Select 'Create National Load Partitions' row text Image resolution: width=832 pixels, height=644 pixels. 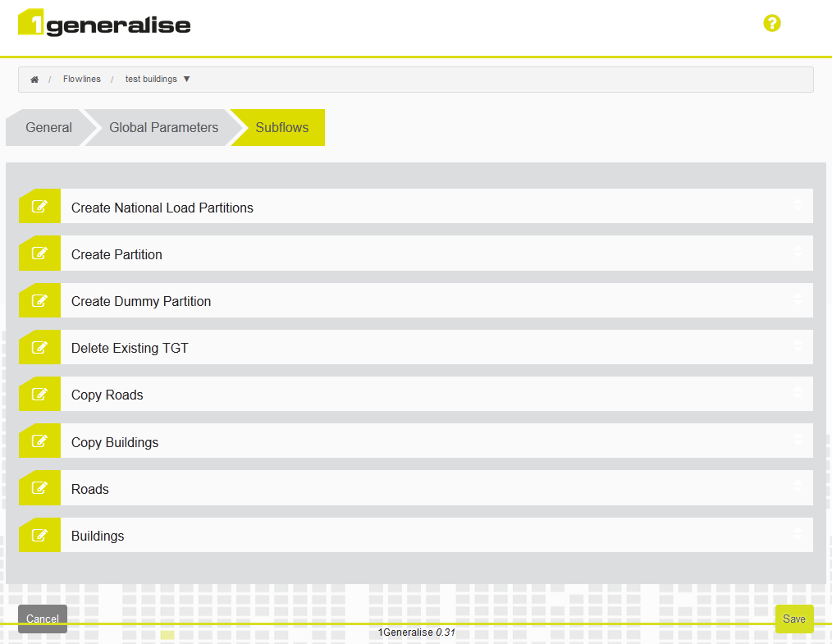point(162,208)
